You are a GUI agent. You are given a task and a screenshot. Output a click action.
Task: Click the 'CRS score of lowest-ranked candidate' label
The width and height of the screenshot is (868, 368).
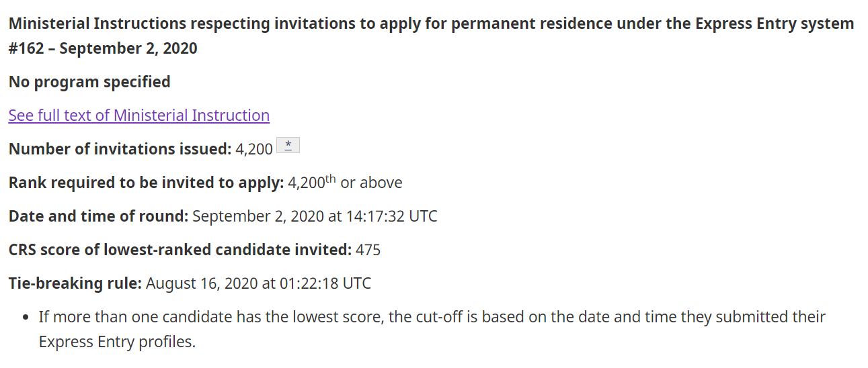[180, 250]
